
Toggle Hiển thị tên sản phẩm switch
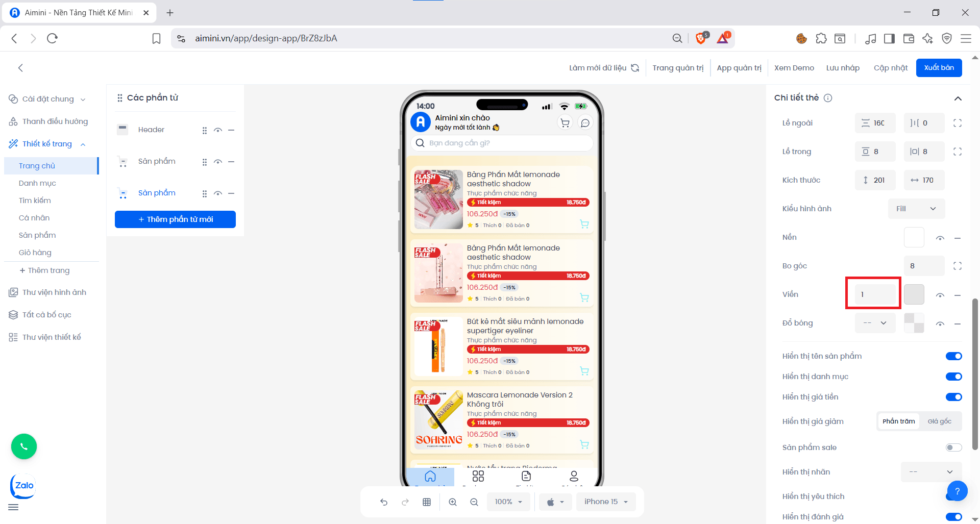pos(953,356)
